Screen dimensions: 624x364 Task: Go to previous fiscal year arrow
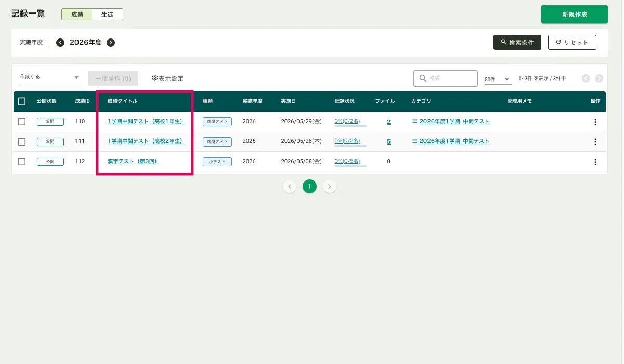click(60, 43)
